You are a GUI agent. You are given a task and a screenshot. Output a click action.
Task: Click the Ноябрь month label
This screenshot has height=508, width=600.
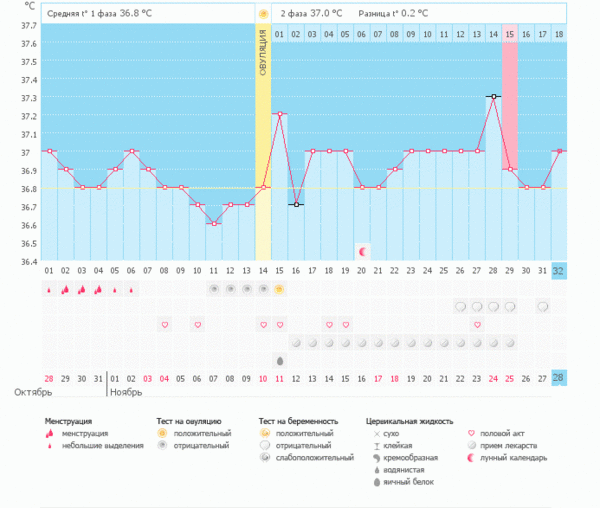coord(127,393)
